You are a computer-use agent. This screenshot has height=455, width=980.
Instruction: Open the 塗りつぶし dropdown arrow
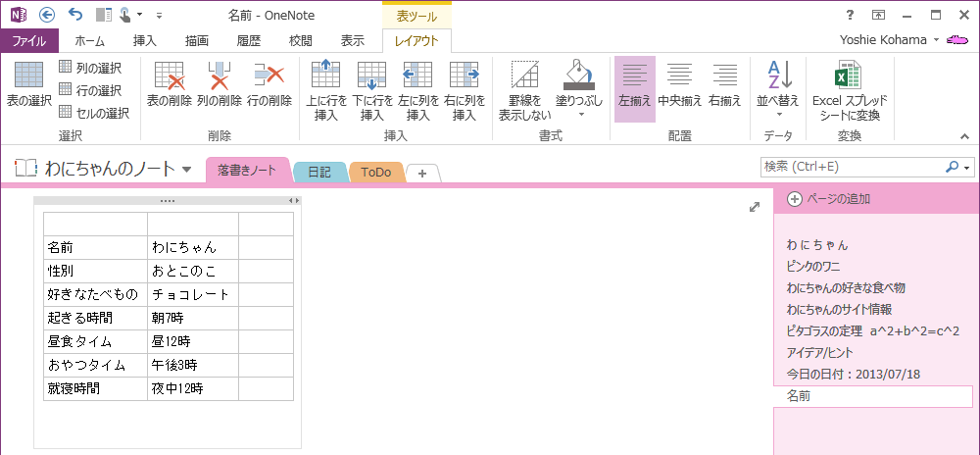[580, 115]
